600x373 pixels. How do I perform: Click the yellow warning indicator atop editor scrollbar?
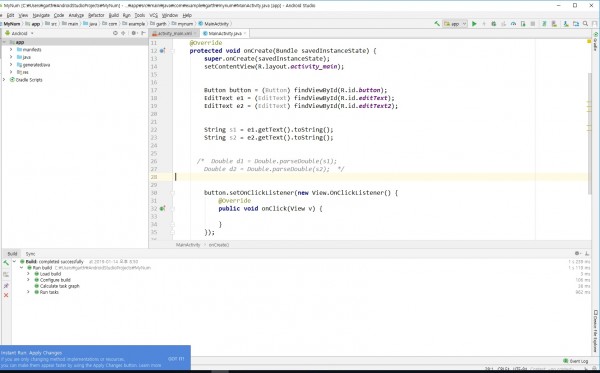pos(589,41)
